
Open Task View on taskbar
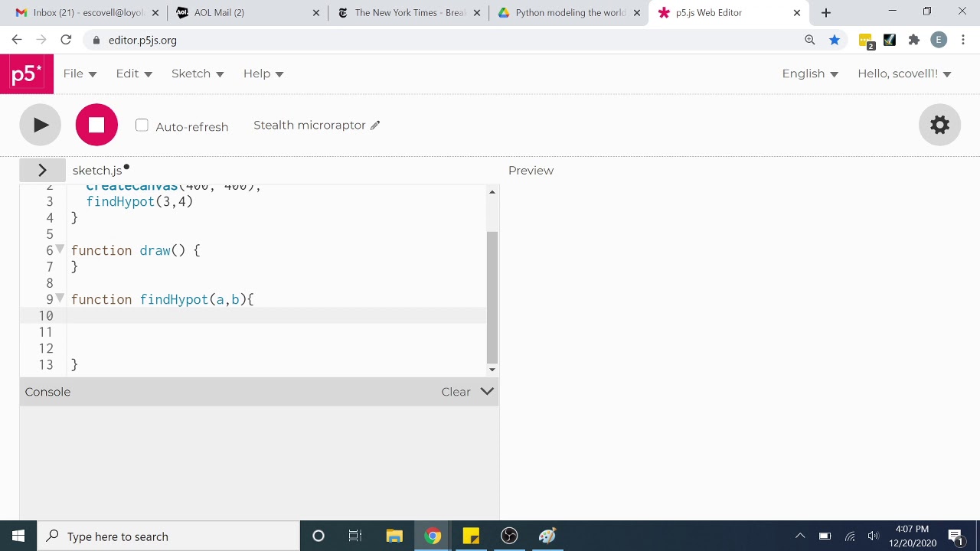click(355, 536)
